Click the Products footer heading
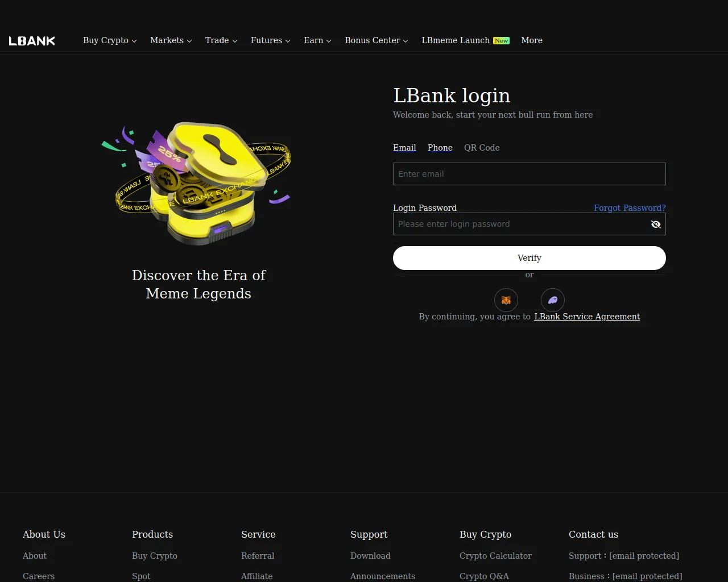Viewport: 728px width, 582px height. 152,534
